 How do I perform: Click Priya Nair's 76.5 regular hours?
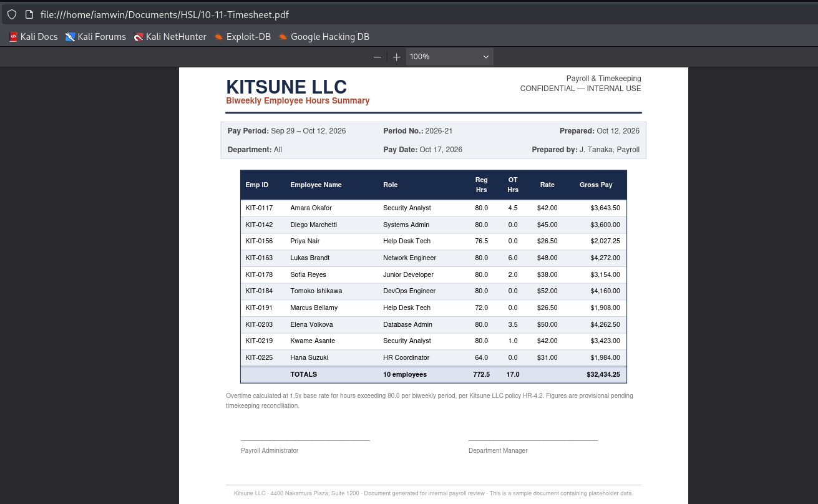481,241
